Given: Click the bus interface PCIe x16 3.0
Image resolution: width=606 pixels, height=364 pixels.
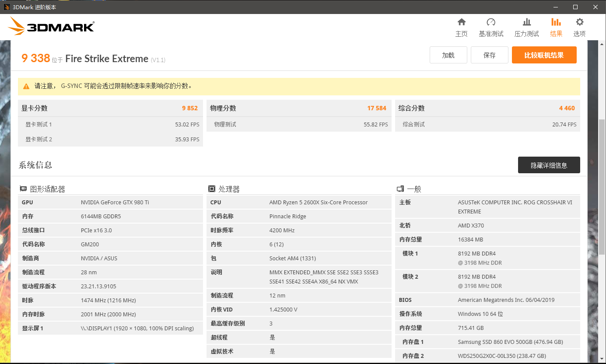Looking at the screenshot, I should click(96, 230).
